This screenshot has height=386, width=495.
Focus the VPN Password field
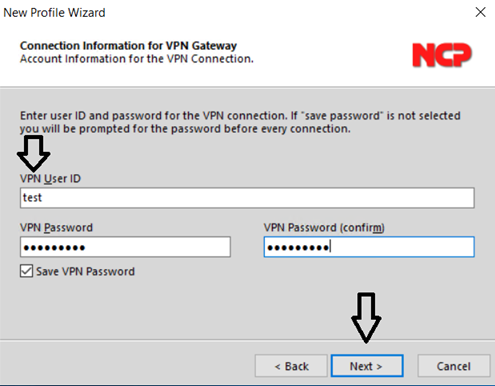[125, 247]
